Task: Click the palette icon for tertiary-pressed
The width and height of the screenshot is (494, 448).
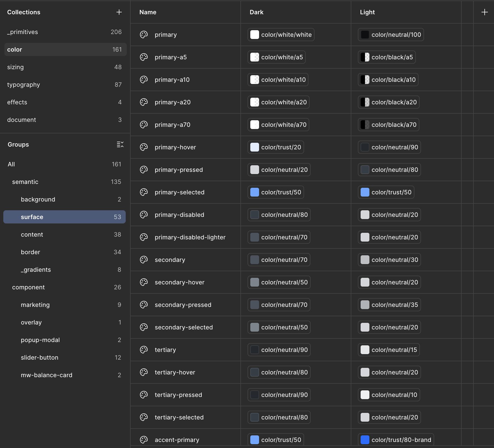Action: coord(144,395)
